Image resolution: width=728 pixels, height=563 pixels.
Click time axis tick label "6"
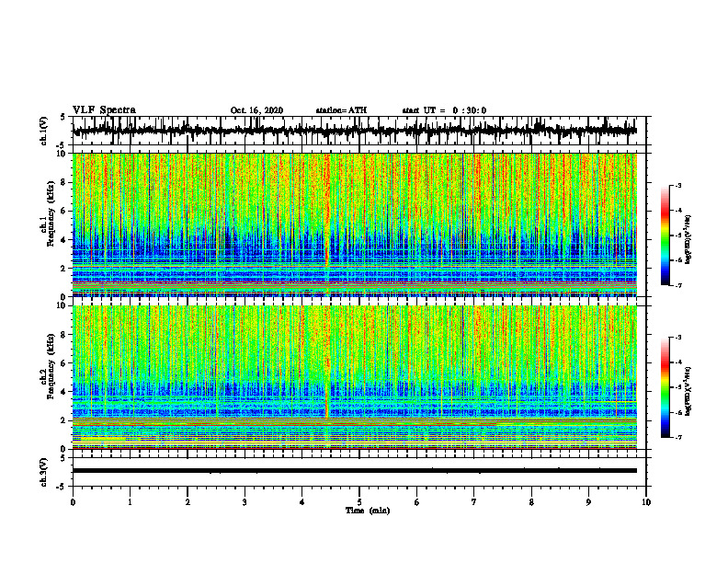pos(417,502)
